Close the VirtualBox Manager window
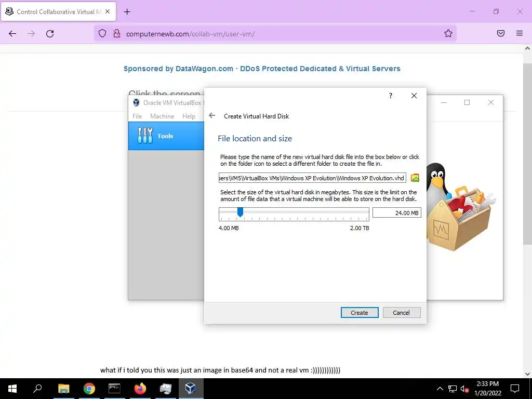This screenshot has height=399, width=532. 490,102
